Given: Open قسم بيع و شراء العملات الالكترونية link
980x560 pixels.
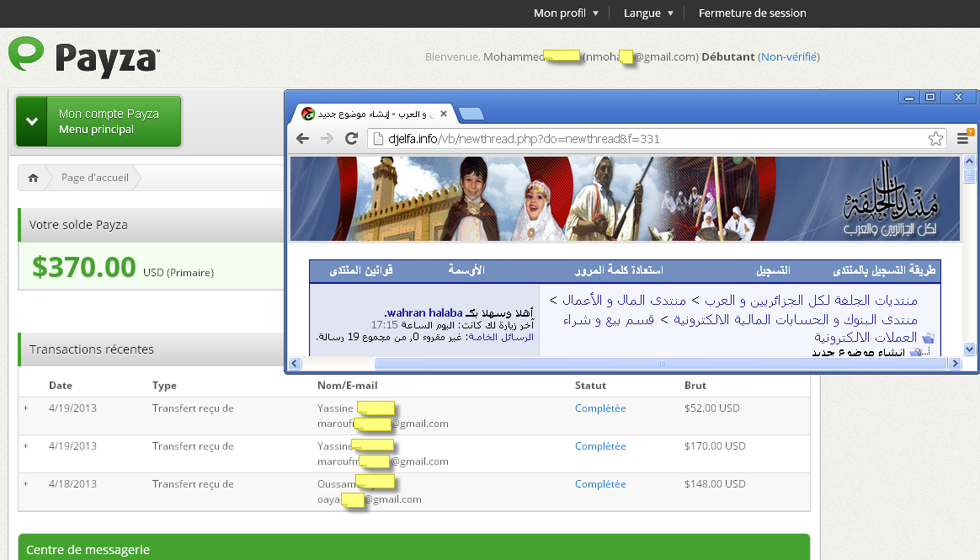Looking at the screenshot, I should pos(739,328).
